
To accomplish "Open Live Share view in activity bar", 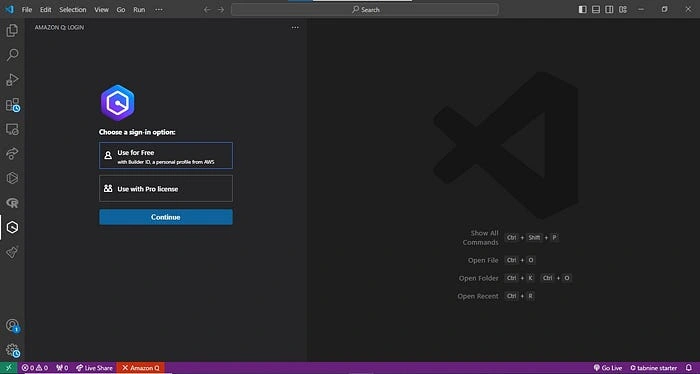I will click(12, 154).
